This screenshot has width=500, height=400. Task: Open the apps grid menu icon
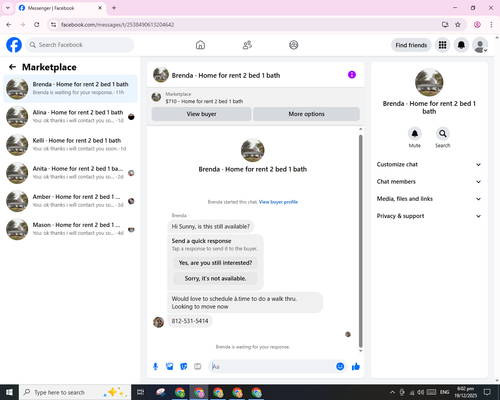coord(442,45)
